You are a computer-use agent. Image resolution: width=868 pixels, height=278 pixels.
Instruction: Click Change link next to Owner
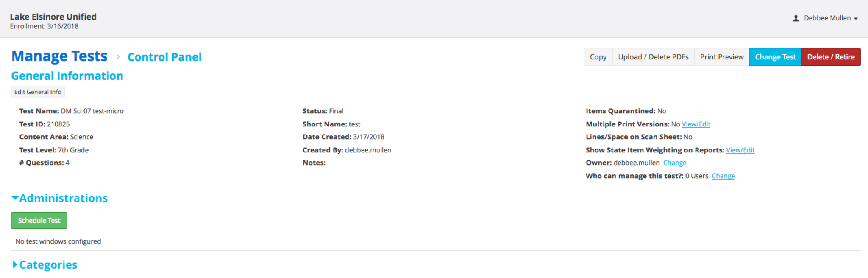point(674,163)
